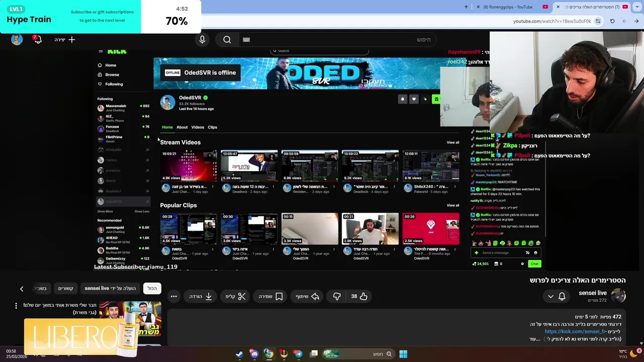Click the YouTube search text field
The image size is (644, 362).
click(x=337, y=40)
